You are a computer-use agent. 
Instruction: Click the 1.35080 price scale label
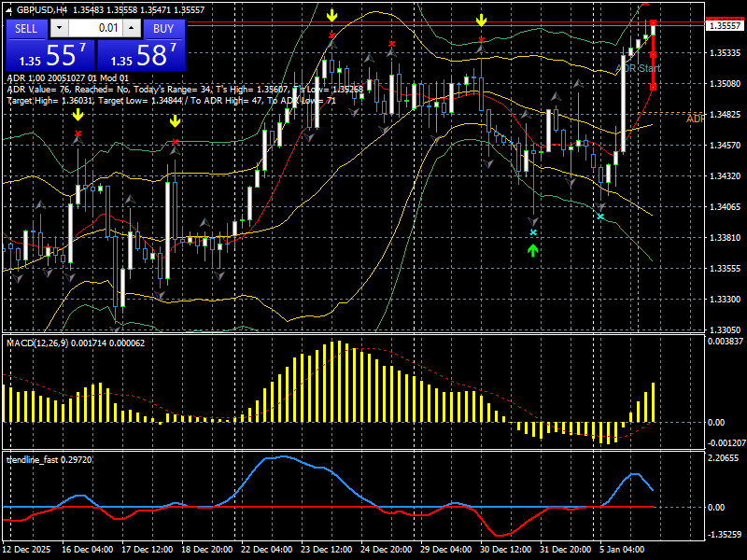pyautogui.click(x=725, y=83)
